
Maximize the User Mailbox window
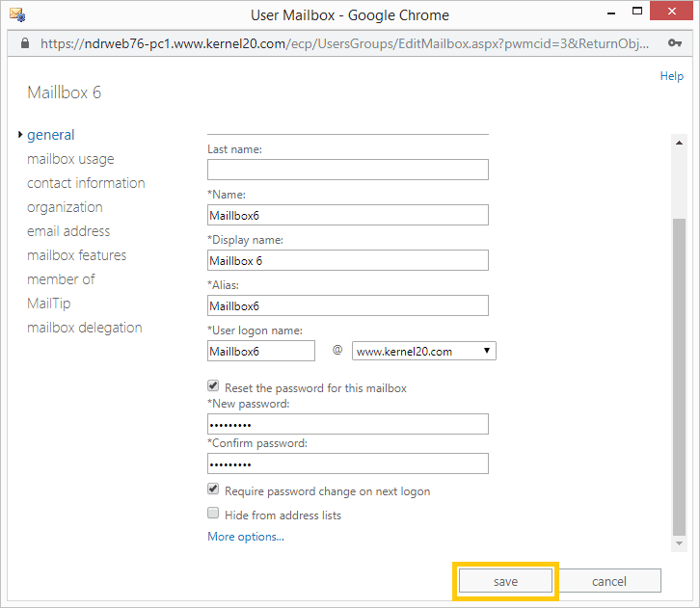[637, 12]
